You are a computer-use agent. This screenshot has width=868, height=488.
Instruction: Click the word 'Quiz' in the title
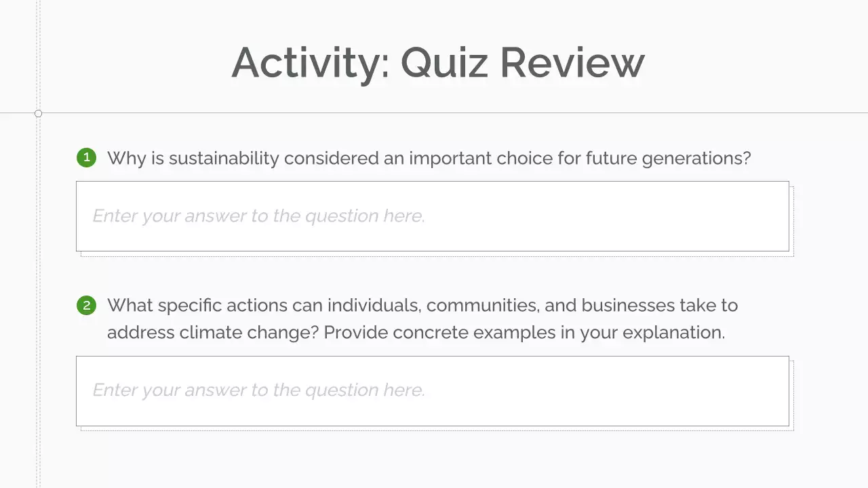point(444,63)
